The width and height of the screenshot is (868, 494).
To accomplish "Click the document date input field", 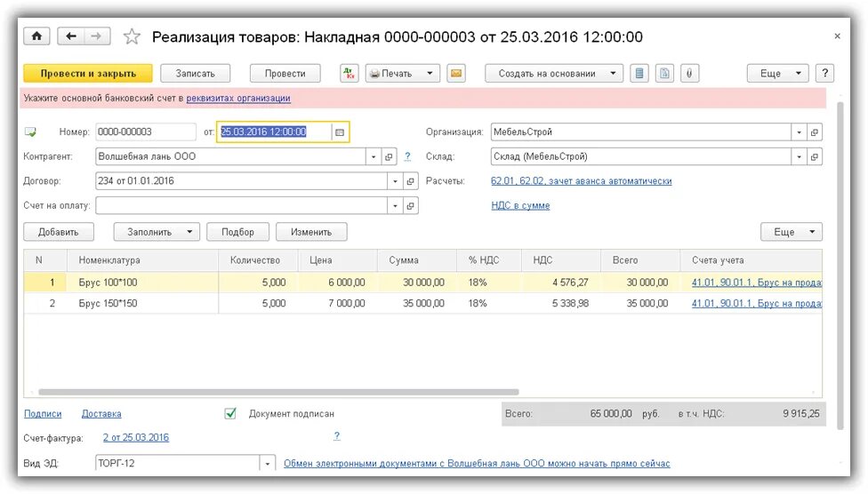I will (275, 132).
